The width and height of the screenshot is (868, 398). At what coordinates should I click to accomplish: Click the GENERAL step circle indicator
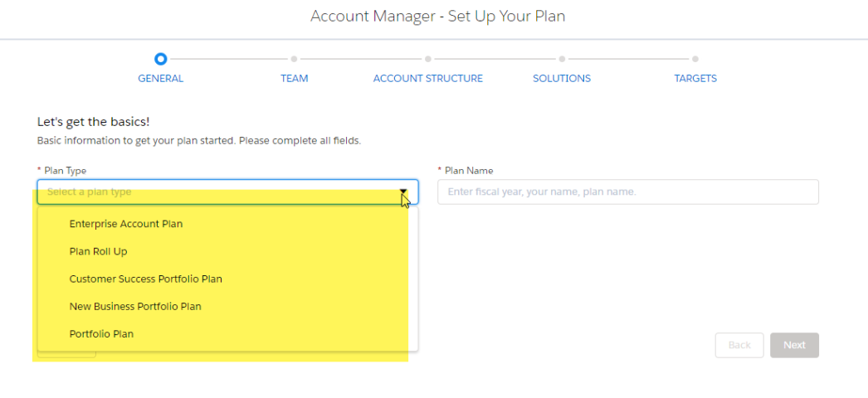pyautogui.click(x=160, y=59)
